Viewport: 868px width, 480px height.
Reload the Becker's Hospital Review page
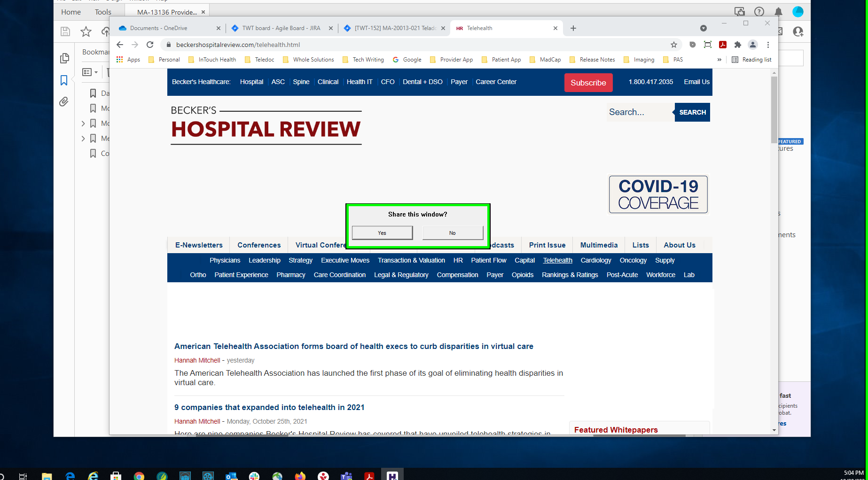[150, 45]
